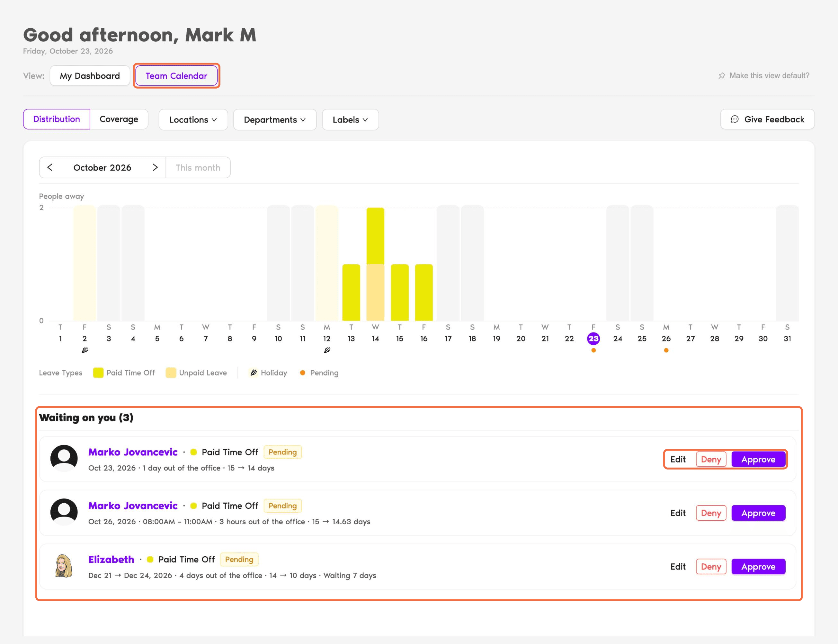The image size is (838, 644).
Task: Click the Holiday party icon in the legend
Action: coord(254,373)
